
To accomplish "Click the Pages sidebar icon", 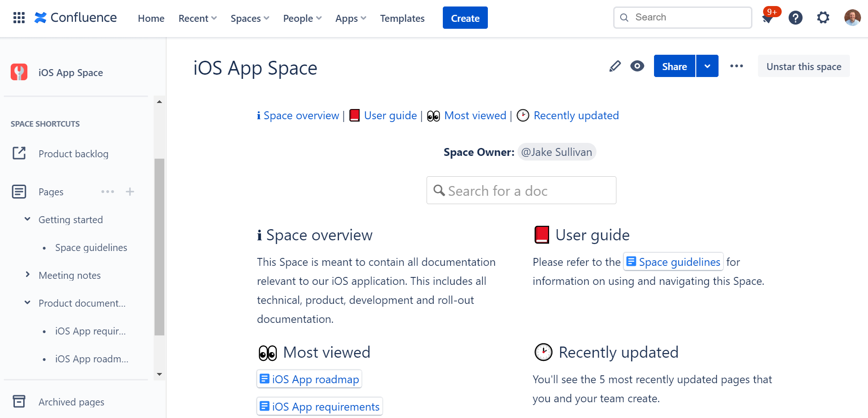I will click(19, 192).
